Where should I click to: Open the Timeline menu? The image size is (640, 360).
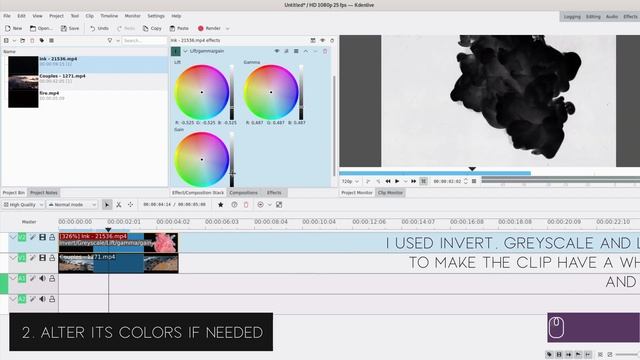[x=109, y=16]
